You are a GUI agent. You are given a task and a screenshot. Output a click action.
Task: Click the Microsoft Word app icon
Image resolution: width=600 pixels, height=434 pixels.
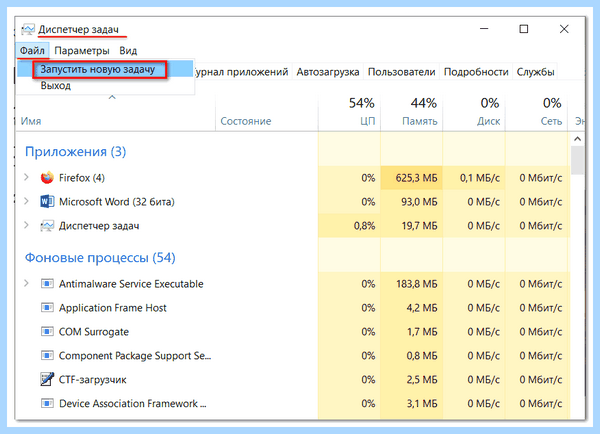click(47, 201)
